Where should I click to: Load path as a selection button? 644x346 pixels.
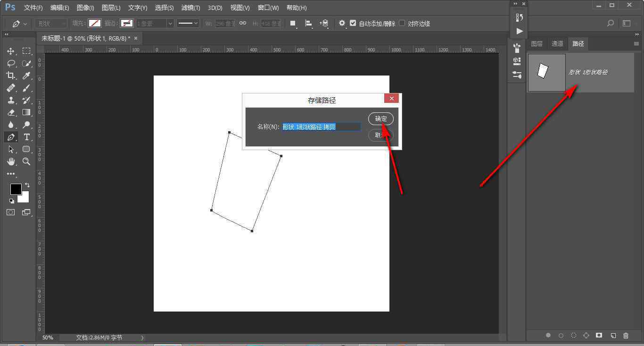pyautogui.click(x=573, y=335)
